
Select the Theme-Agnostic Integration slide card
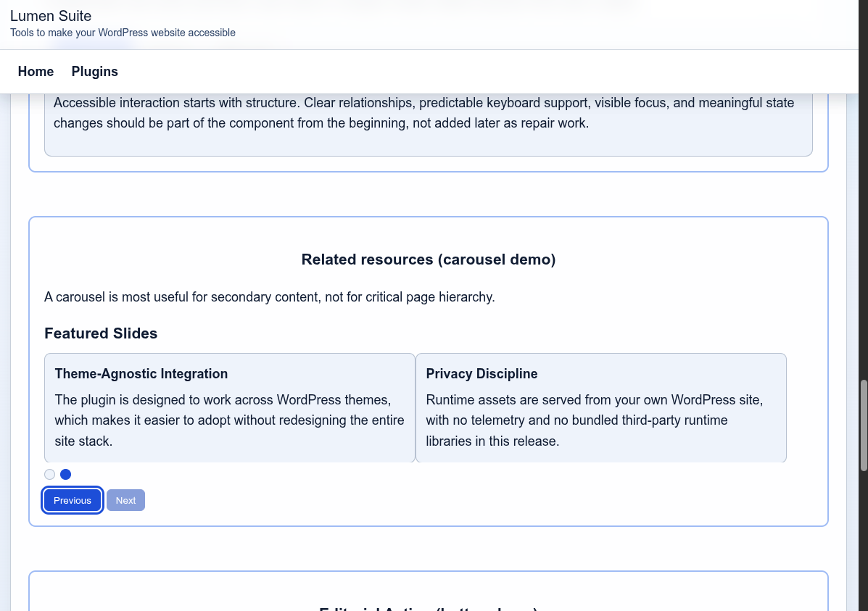229,407
